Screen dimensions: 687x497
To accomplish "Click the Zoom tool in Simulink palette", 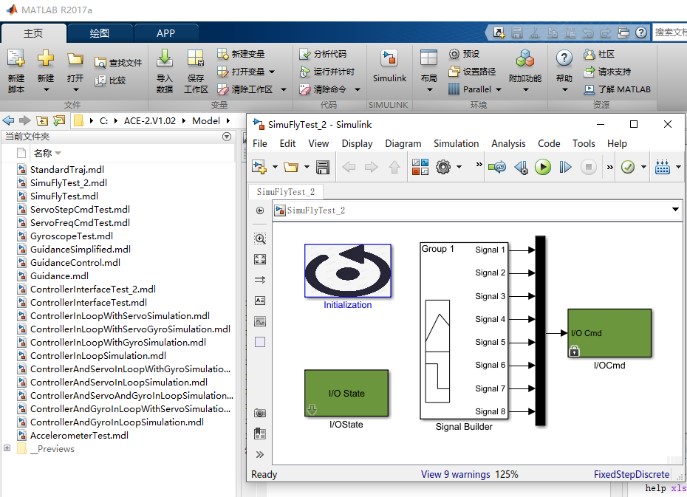I will (x=260, y=238).
